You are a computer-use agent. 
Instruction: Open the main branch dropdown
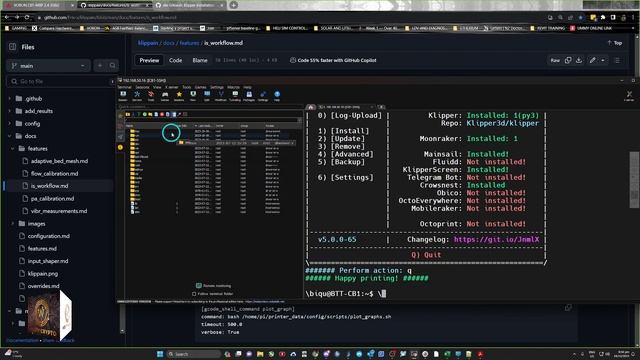(48, 66)
